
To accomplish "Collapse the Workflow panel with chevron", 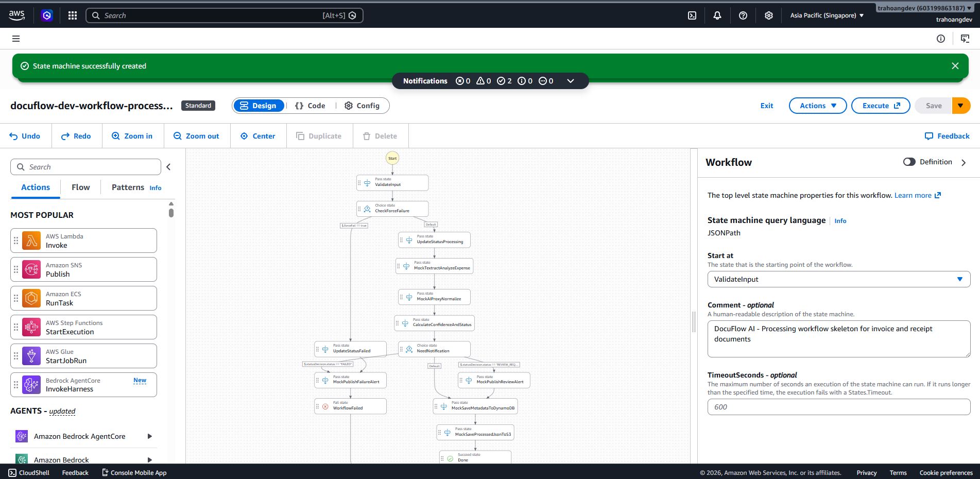I will pyautogui.click(x=964, y=162).
